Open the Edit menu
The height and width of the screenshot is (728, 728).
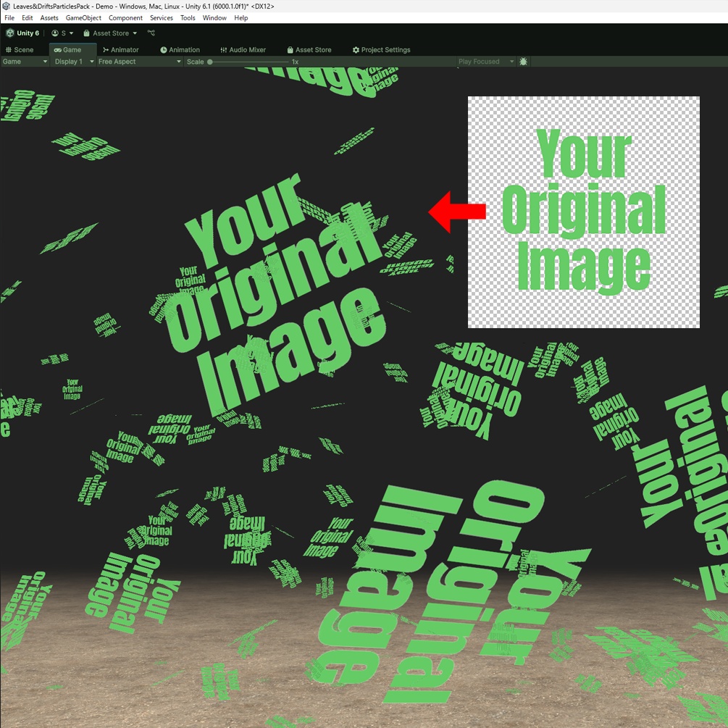(28, 17)
